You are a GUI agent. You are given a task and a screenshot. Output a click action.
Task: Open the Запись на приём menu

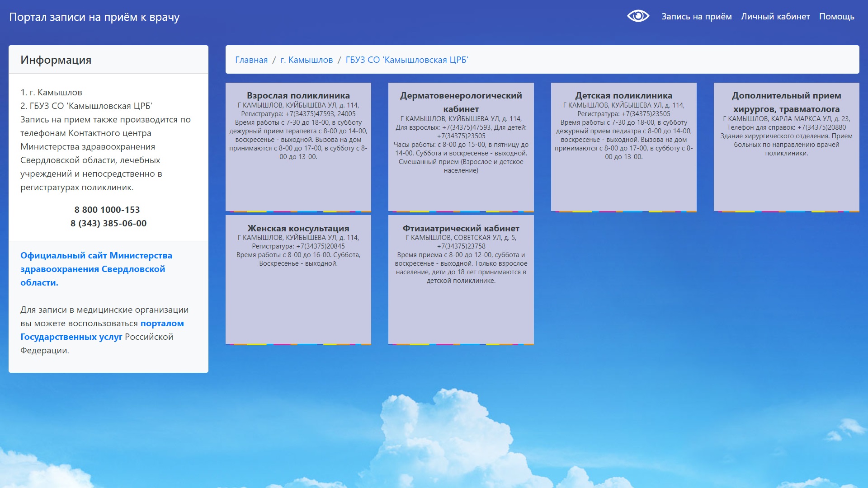pyautogui.click(x=696, y=17)
